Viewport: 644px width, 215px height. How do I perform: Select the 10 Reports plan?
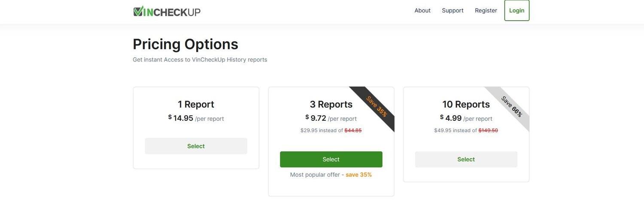point(466,160)
